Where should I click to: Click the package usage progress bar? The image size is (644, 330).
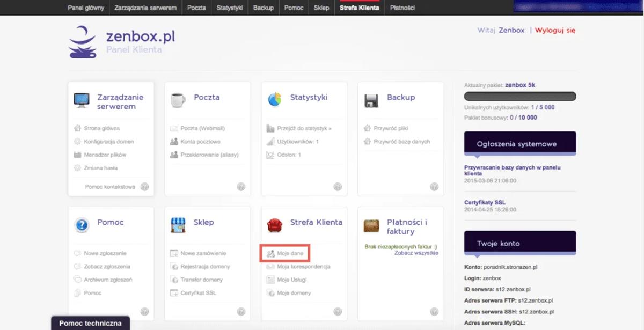pos(520,97)
